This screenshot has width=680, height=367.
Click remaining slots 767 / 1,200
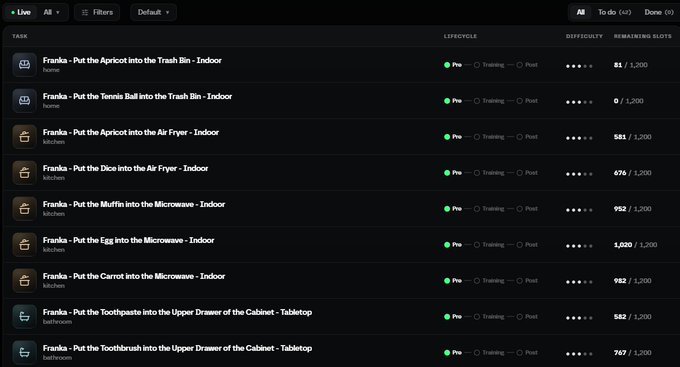pos(632,353)
